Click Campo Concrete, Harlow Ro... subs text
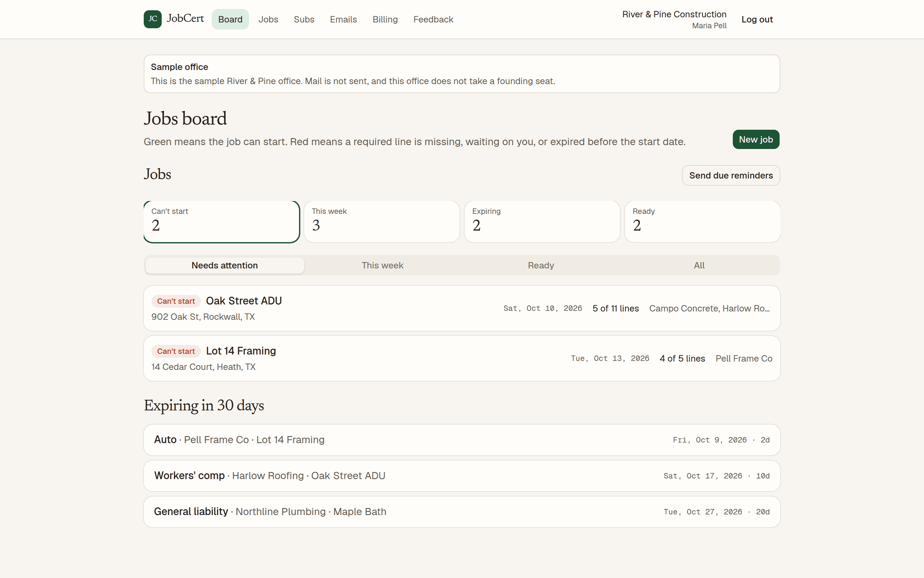 pos(709,309)
